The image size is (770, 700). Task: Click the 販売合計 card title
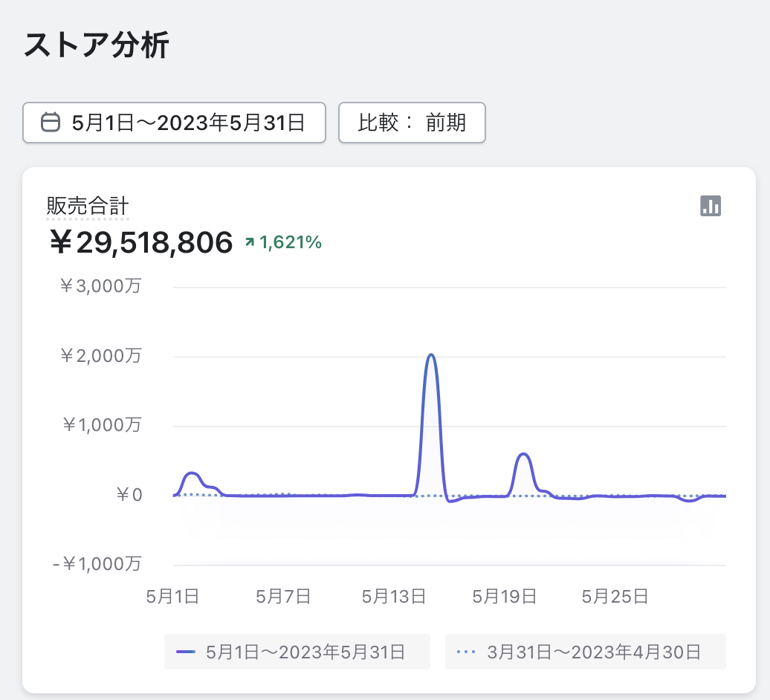(88, 206)
